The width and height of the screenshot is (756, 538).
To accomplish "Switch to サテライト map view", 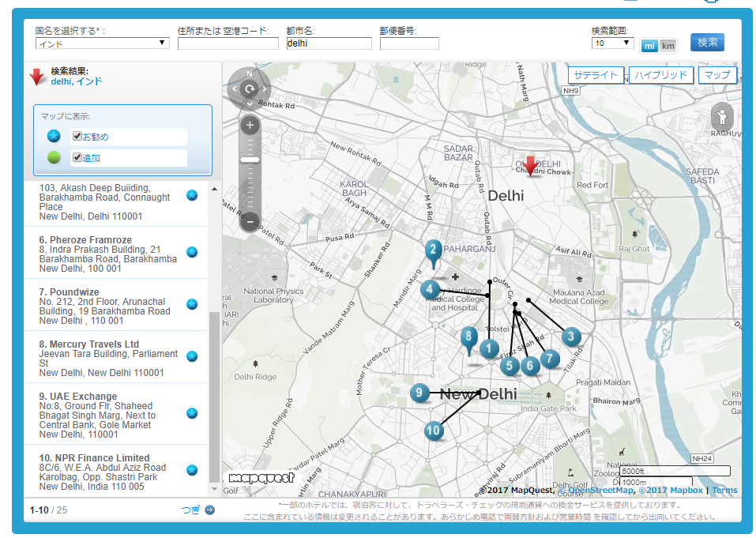I will [x=595, y=76].
